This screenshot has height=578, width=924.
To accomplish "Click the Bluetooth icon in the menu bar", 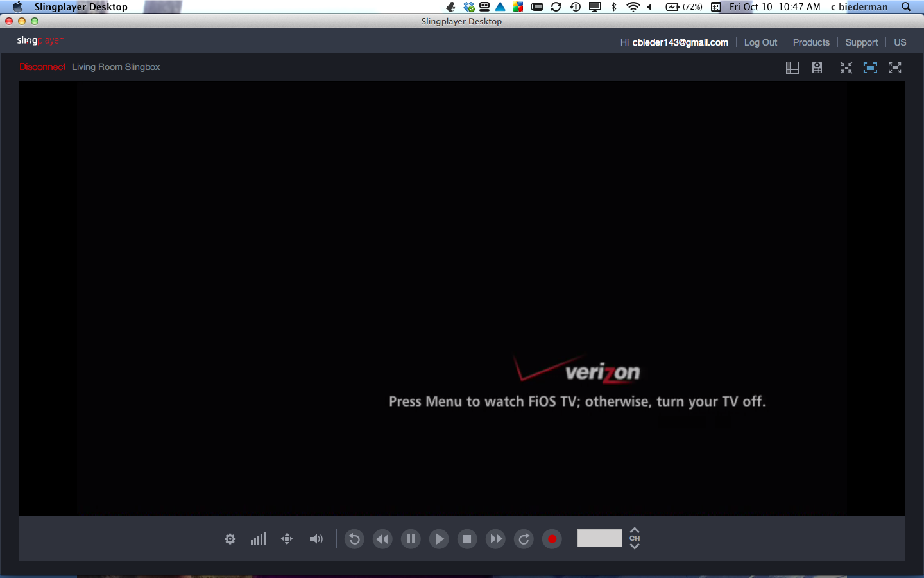I will pos(614,6).
